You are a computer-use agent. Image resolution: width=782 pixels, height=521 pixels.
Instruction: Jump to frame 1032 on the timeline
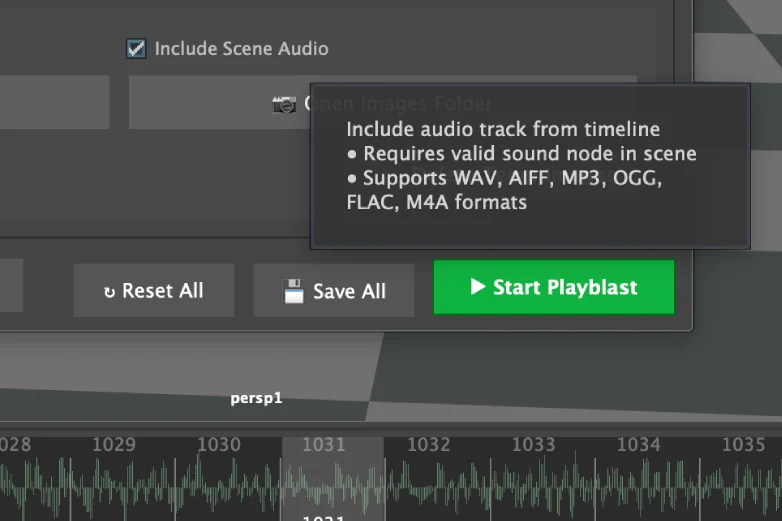tap(428, 444)
